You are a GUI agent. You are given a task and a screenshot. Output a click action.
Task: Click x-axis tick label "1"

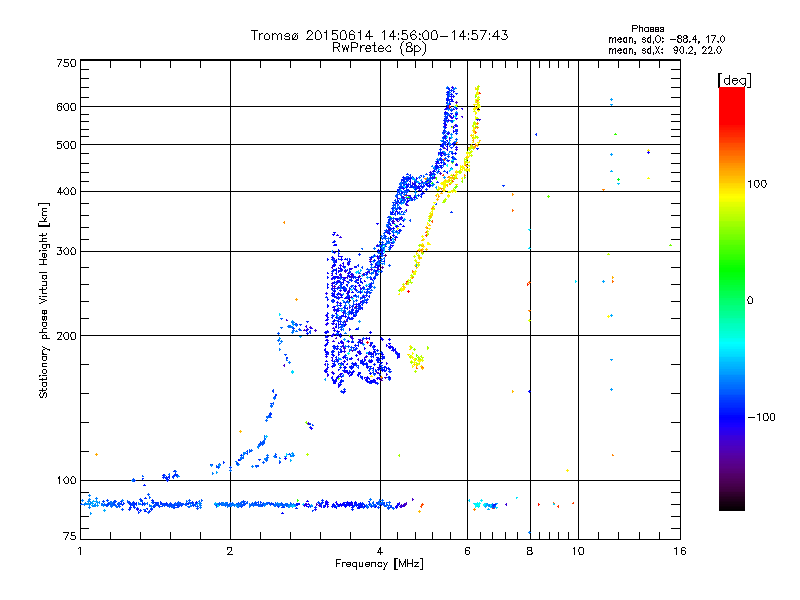tap(80, 551)
